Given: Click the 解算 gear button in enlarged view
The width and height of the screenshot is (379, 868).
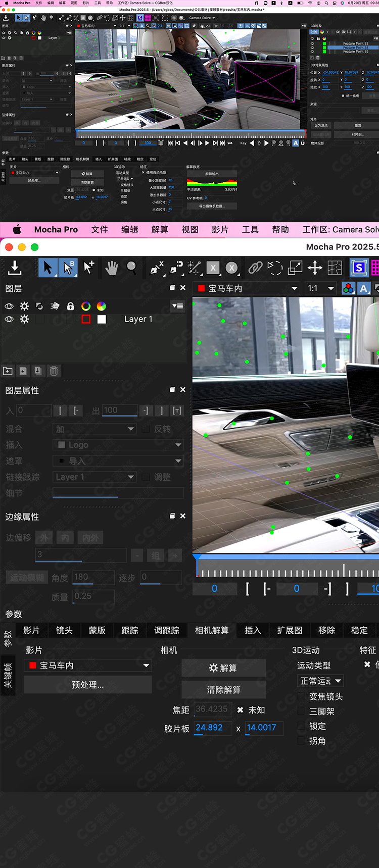Looking at the screenshot, I should [x=223, y=668].
